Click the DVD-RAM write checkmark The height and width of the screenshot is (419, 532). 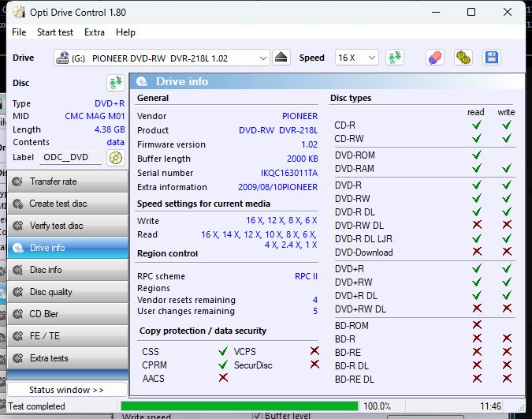tap(507, 168)
